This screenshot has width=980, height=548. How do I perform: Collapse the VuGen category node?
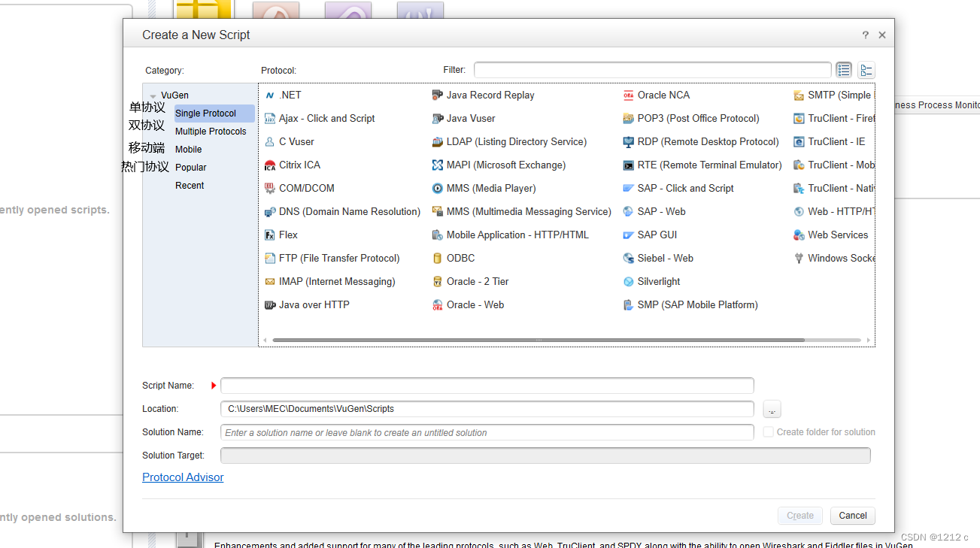tap(153, 96)
